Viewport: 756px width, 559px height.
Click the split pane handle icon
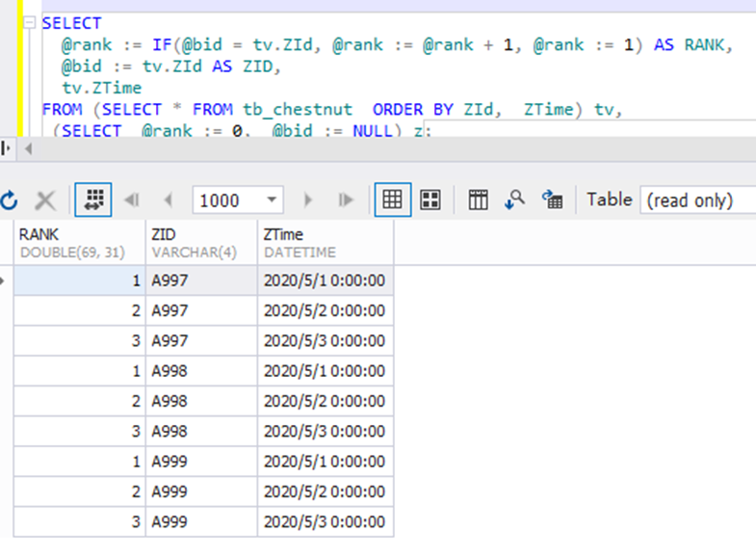click(x=6, y=148)
